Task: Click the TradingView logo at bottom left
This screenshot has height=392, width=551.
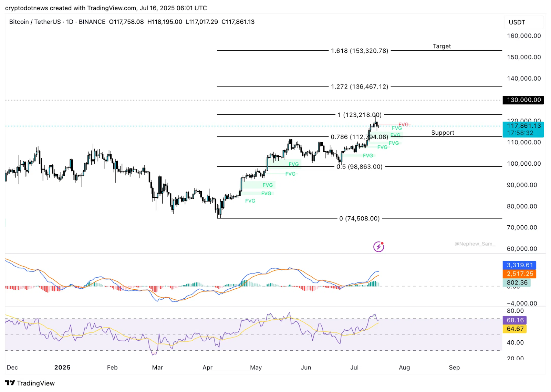Action: pos(30,383)
